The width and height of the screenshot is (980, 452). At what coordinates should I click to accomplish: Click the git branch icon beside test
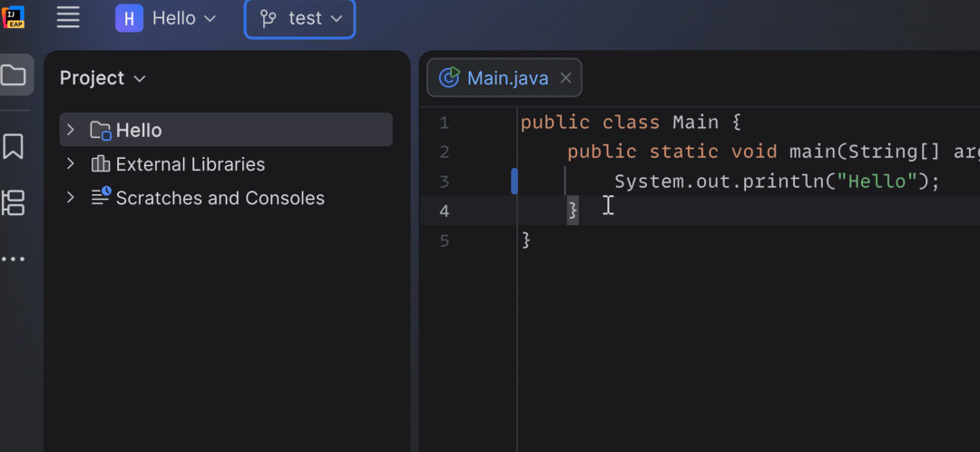click(268, 19)
